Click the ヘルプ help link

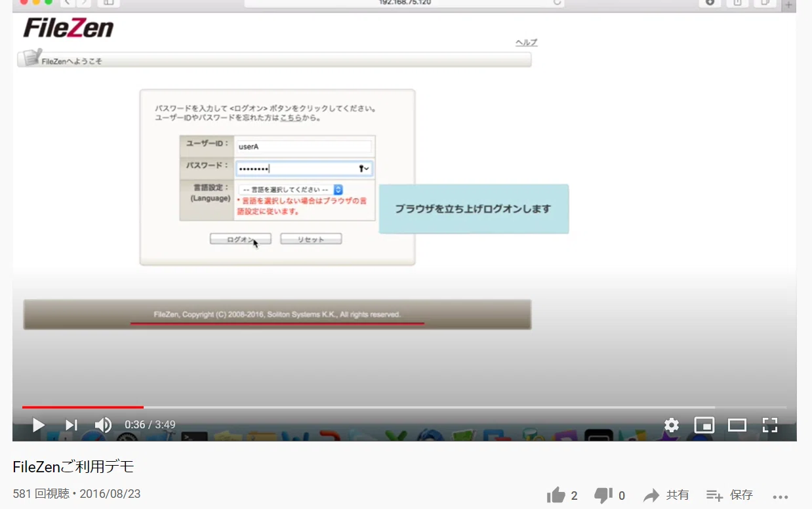[526, 43]
